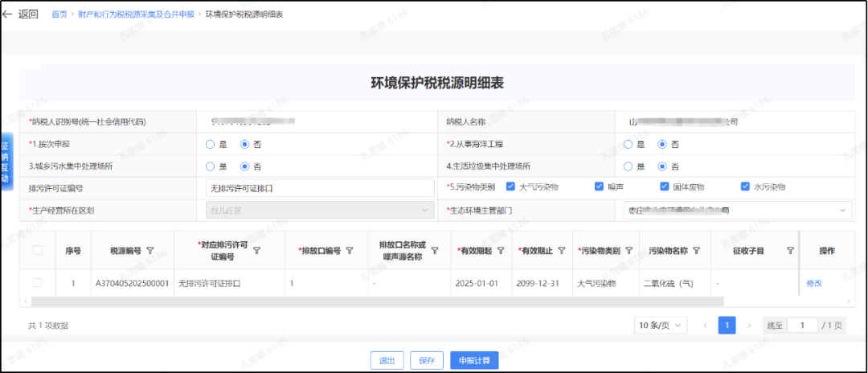Image resolution: width=868 pixels, height=373 pixels.
Task: Open filter for 排放口名称或噪声源名称 column
Action: (x=435, y=251)
